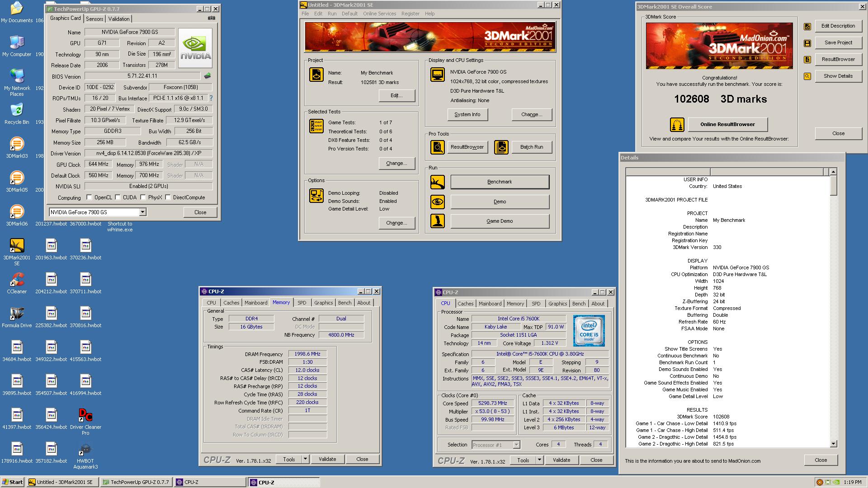
Task: Enable the DirectCompute checkbox in GPU-Z
Action: point(168,197)
